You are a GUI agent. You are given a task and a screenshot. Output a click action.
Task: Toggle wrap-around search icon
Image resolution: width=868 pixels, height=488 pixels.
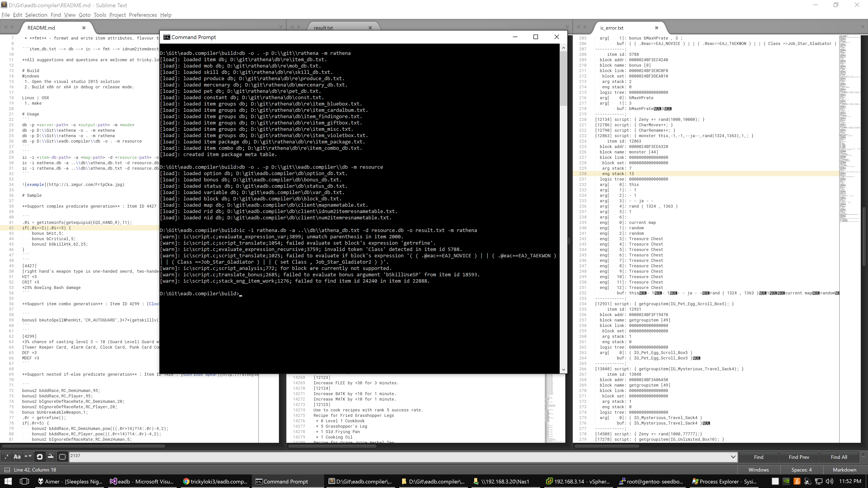(x=39, y=457)
